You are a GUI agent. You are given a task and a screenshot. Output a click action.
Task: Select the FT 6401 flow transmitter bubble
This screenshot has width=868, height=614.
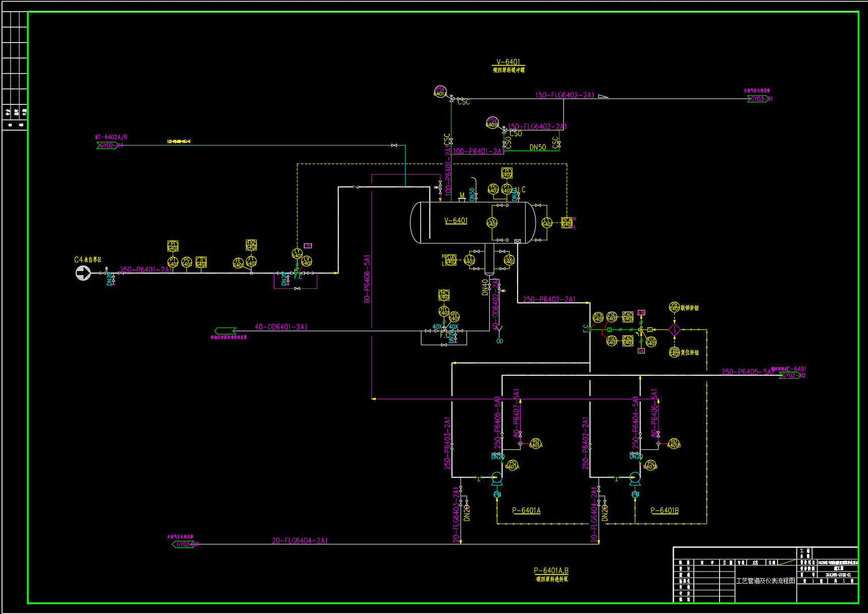(251, 262)
